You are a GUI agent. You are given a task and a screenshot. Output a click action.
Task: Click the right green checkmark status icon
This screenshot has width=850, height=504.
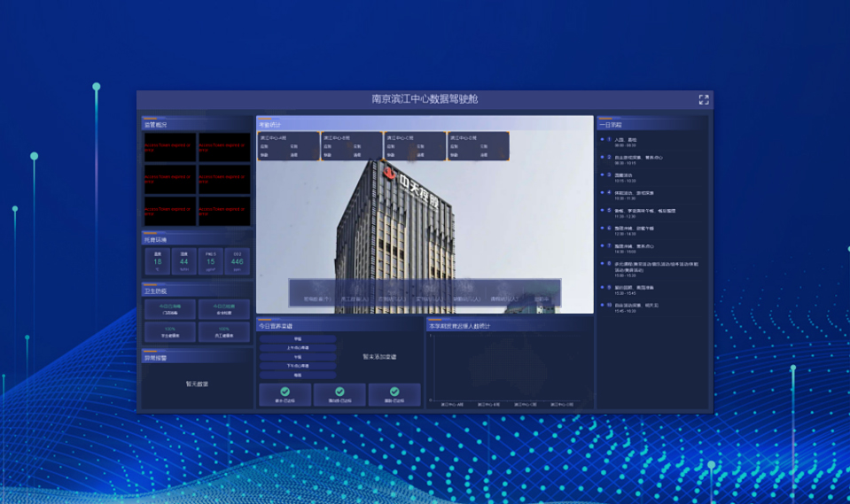pyautogui.click(x=394, y=392)
